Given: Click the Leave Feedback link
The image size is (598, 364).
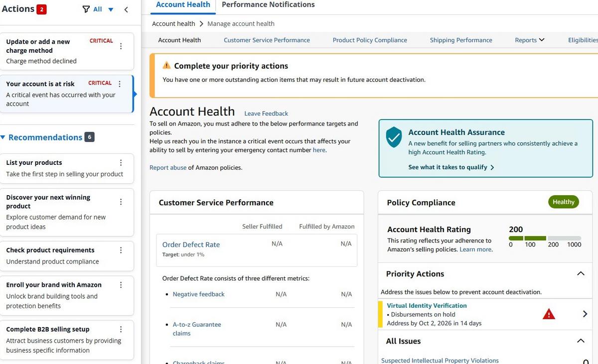Looking at the screenshot, I should pyautogui.click(x=266, y=114).
